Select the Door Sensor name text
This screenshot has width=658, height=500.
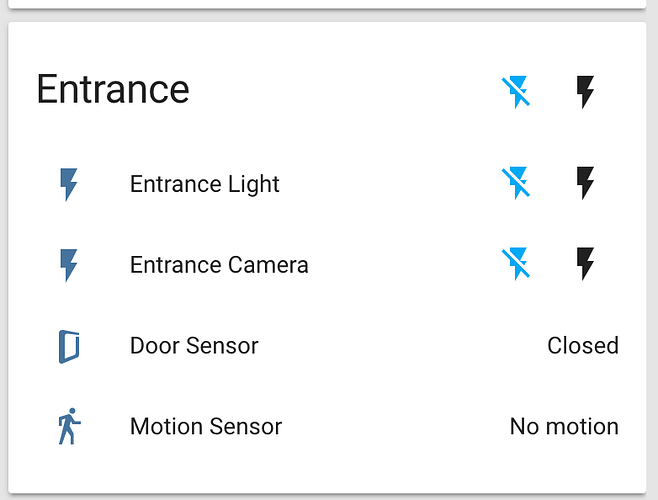pyautogui.click(x=194, y=346)
